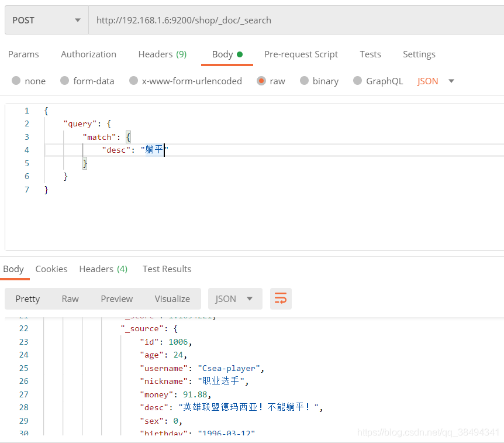The width and height of the screenshot is (504, 443).
Task: Open the response JSON format dropdown
Action: click(x=234, y=298)
